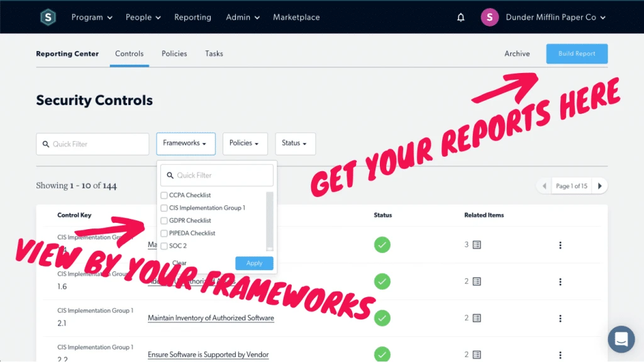644x362 pixels.
Task: Check the CCPA Checklist checkbox
Action: click(x=164, y=195)
